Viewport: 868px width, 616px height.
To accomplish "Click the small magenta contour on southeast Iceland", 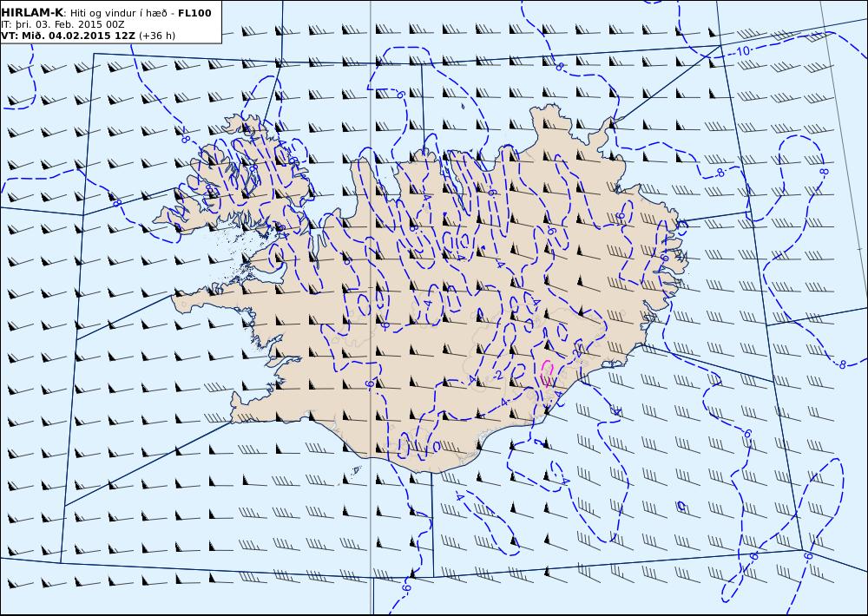I will click(x=547, y=373).
